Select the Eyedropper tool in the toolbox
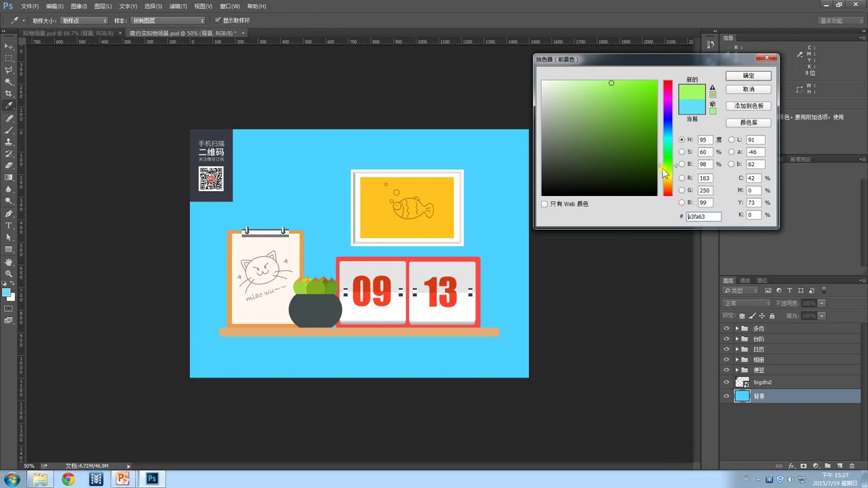 (9, 106)
